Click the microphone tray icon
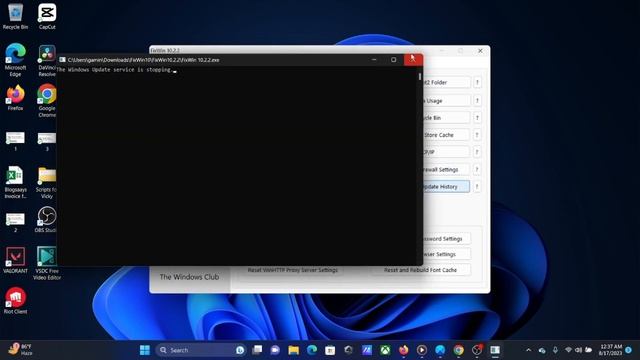640x360 pixels. click(x=555, y=350)
